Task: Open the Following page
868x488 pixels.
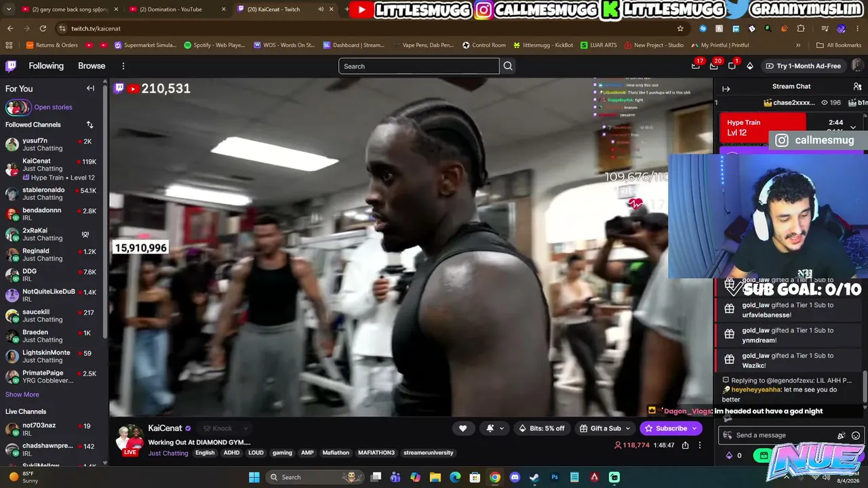Action: click(46, 66)
